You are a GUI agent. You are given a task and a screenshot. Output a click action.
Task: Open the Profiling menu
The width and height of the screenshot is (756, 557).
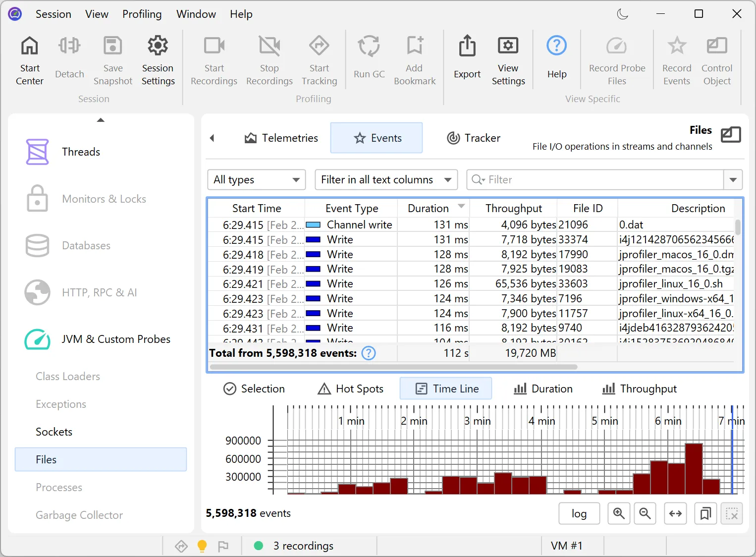click(x=142, y=14)
